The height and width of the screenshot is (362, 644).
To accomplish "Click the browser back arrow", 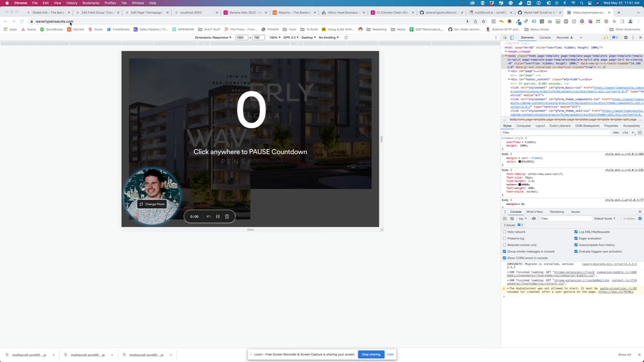I will click(x=6, y=21).
